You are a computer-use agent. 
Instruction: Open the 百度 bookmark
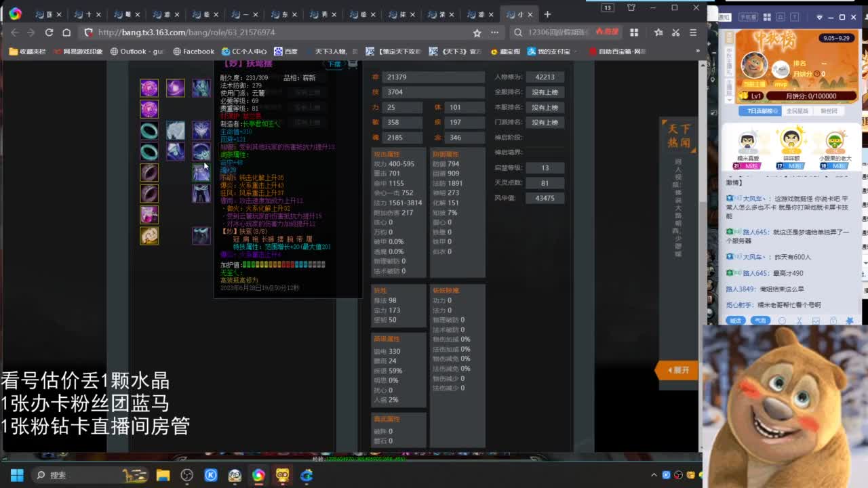point(285,52)
